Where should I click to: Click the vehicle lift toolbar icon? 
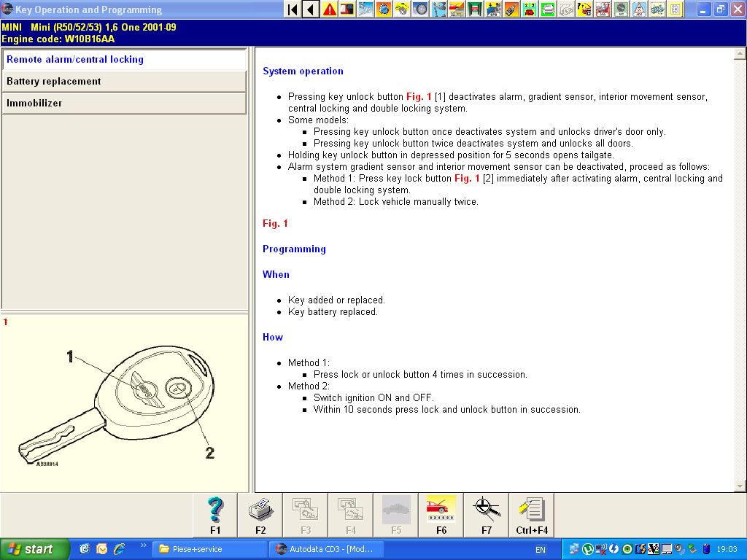tap(475, 9)
